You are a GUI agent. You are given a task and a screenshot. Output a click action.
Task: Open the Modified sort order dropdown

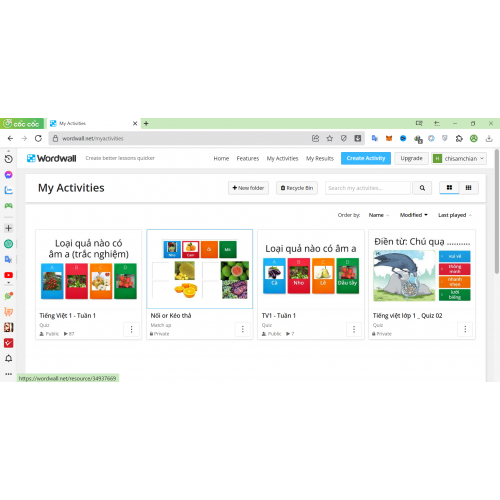[x=414, y=215]
